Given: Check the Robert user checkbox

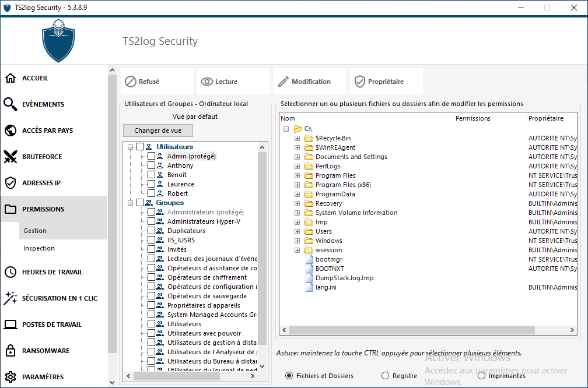Looking at the screenshot, I should coord(151,193).
